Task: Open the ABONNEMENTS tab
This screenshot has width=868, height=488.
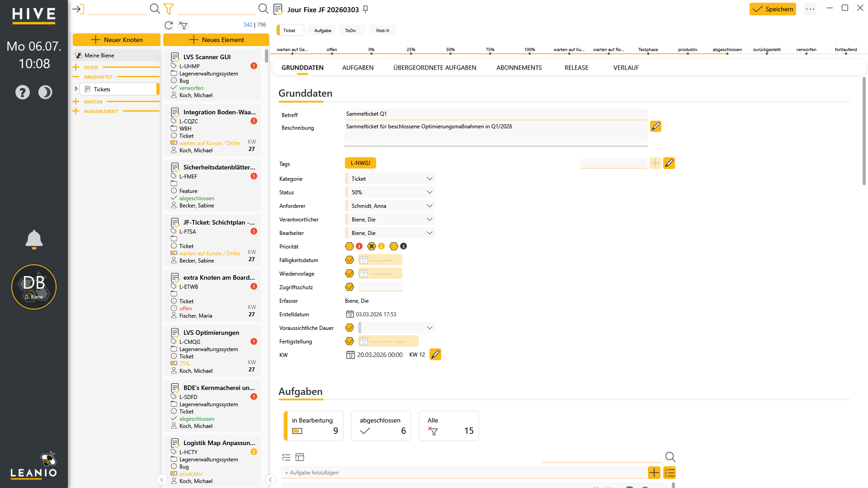Action: pos(519,68)
